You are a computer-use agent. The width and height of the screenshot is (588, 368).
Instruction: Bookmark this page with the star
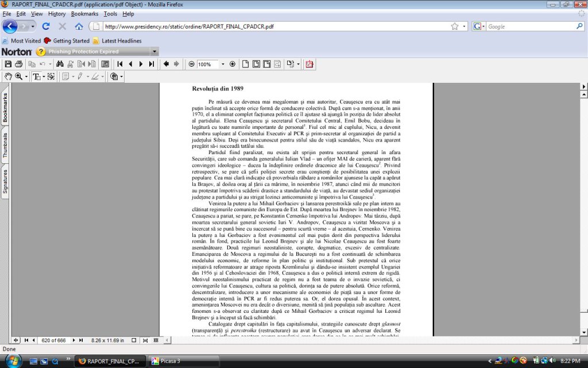click(x=455, y=26)
